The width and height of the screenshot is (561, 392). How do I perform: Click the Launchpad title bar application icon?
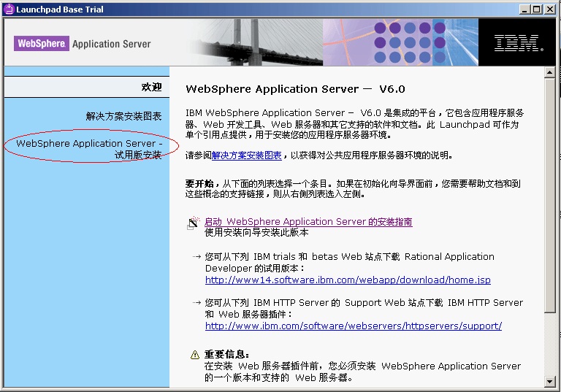click(x=9, y=9)
